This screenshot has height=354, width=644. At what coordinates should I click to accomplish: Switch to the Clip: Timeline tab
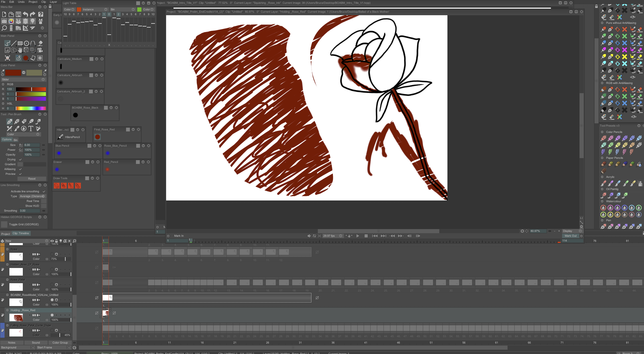21,233
